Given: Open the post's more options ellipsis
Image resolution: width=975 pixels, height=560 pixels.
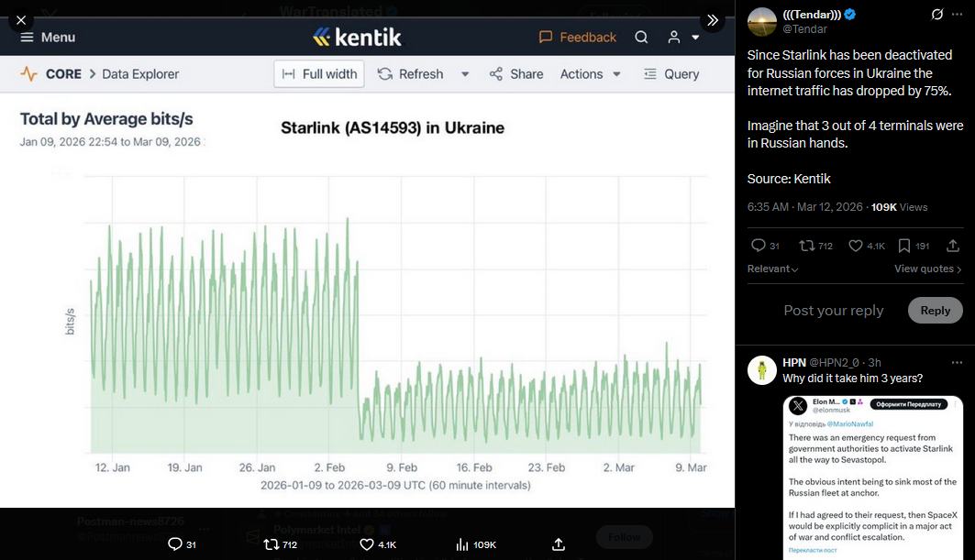Looking at the screenshot, I should [957, 15].
